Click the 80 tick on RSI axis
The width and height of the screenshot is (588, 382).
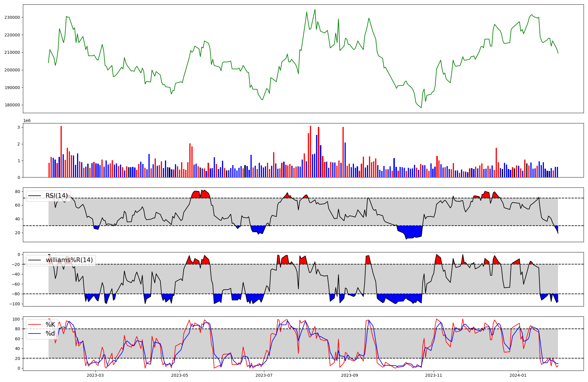tap(18, 192)
